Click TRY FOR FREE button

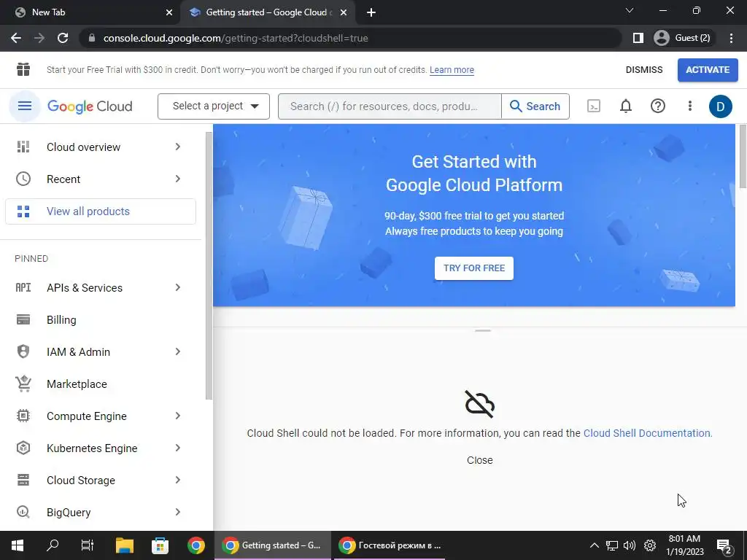473,268
